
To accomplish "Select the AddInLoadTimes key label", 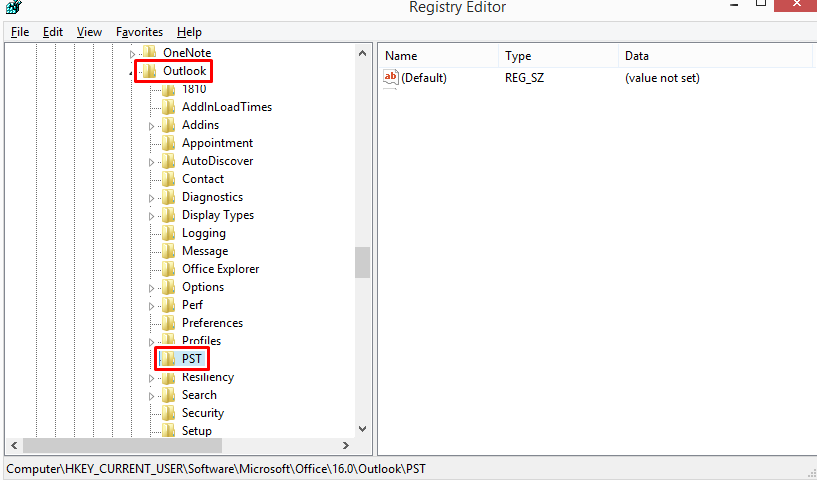I will (x=227, y=106).
